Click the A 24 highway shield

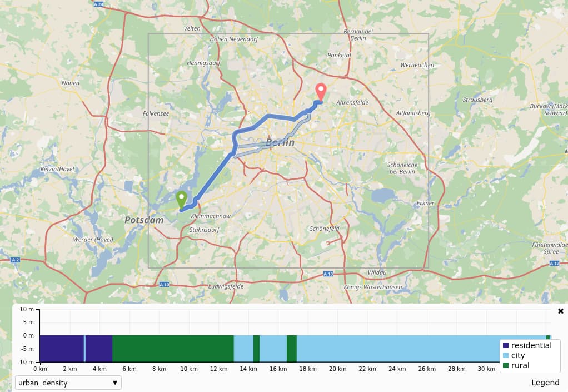98,4
